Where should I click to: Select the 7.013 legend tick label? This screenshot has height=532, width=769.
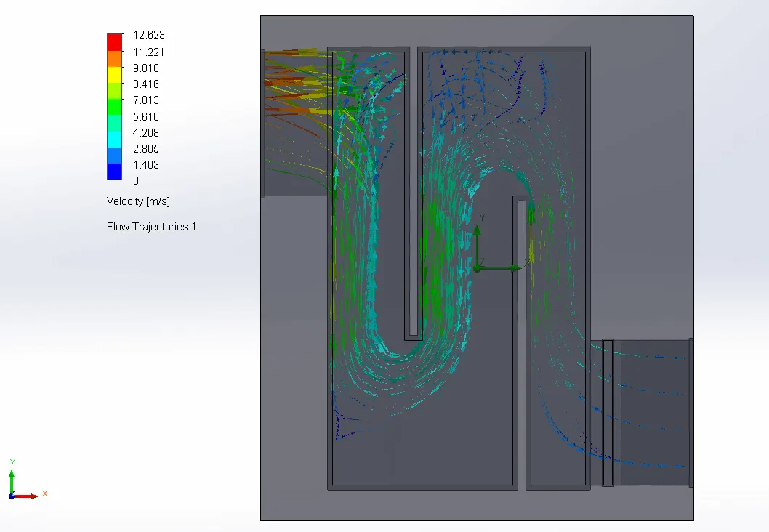coord(145,100)
